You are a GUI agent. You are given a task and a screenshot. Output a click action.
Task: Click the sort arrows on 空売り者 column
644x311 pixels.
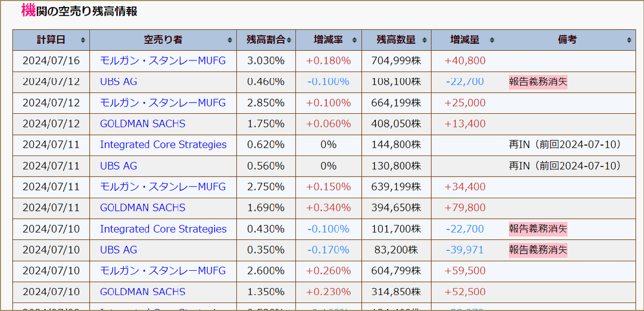point(229,40)
